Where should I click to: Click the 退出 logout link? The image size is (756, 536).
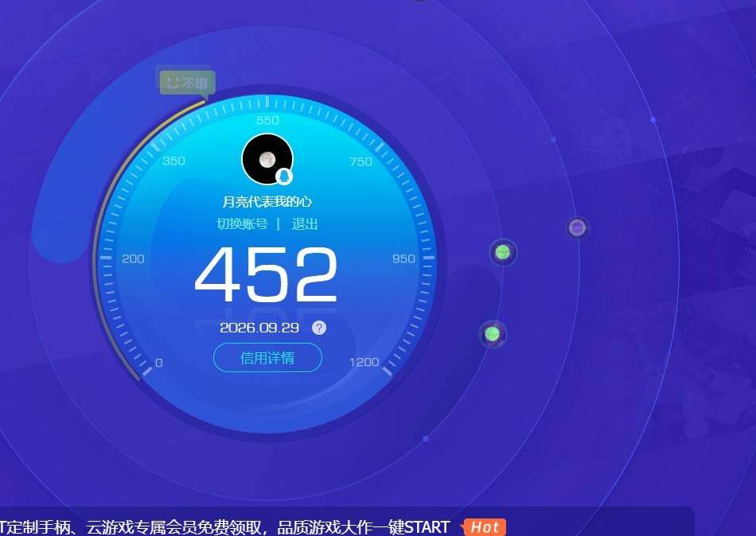point(305,223)
